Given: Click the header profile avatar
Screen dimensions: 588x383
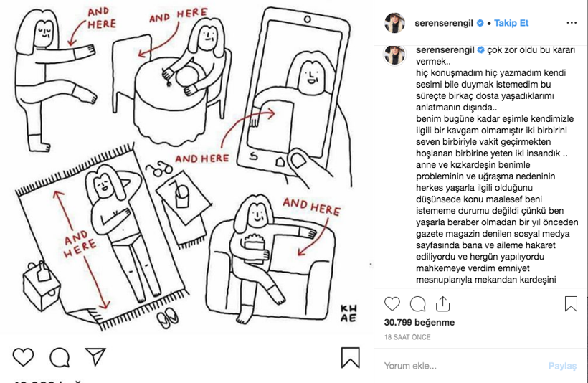Looking at the screenshot, I should [394, 23].
